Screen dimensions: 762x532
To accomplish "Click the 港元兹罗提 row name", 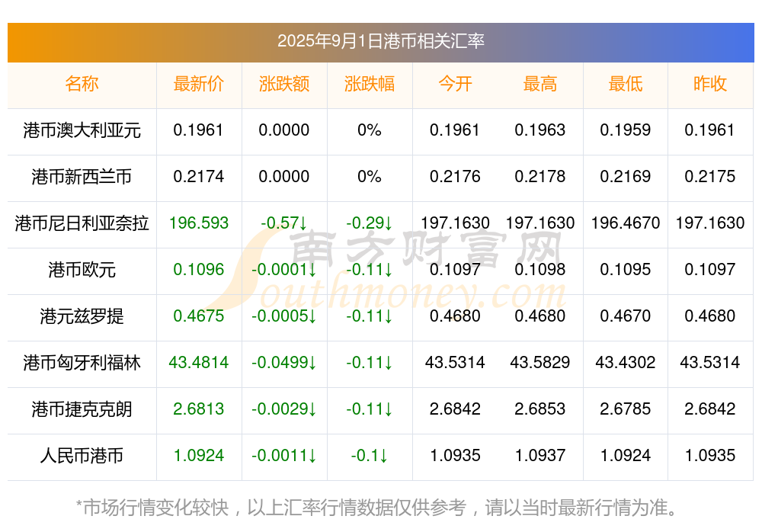I will [82, 316].
